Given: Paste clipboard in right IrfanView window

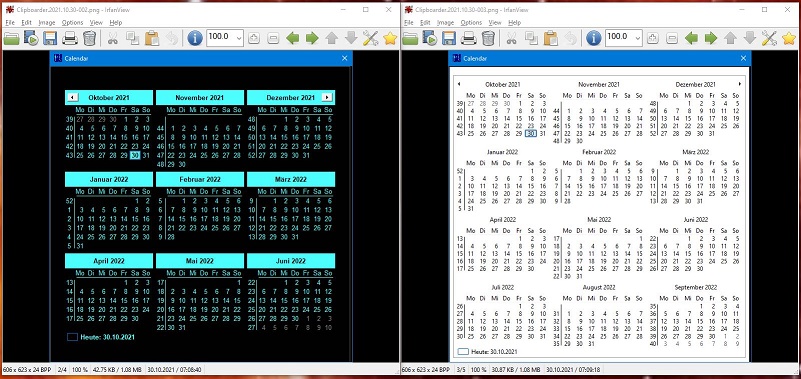Looking at the screenshot, I should [x=551, y=38].
